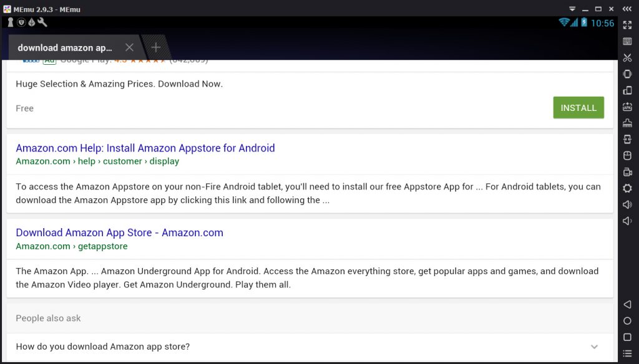
Task: Click the fullscreen icon in MEmu sidebar
Action: point(627,25)
